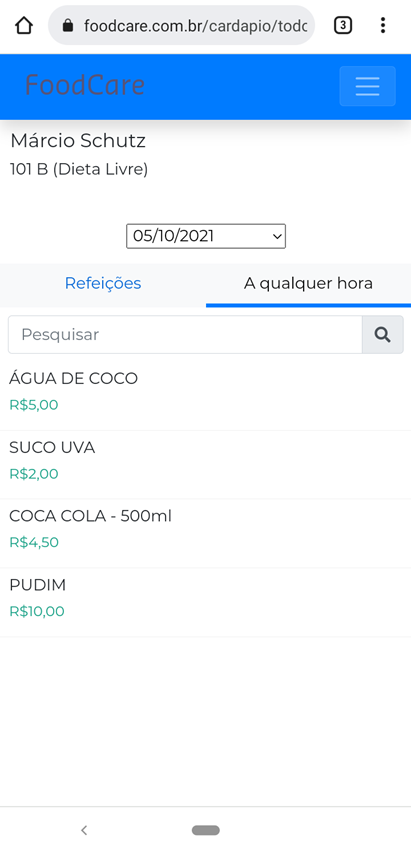Choose the SUCO UVA item
Viewport: 411px width, 854px height.
tap(205, 465)
